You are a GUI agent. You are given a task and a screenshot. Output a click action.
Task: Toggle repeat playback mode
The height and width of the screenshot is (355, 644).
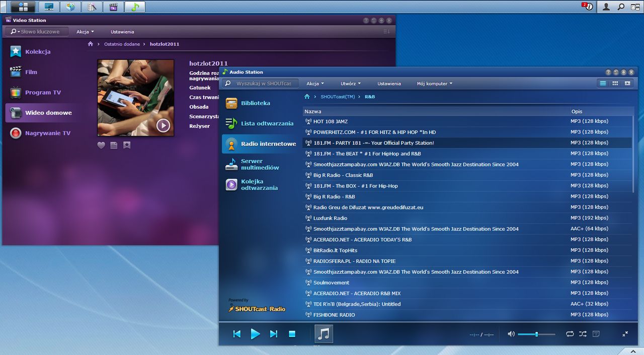[570, 334]
